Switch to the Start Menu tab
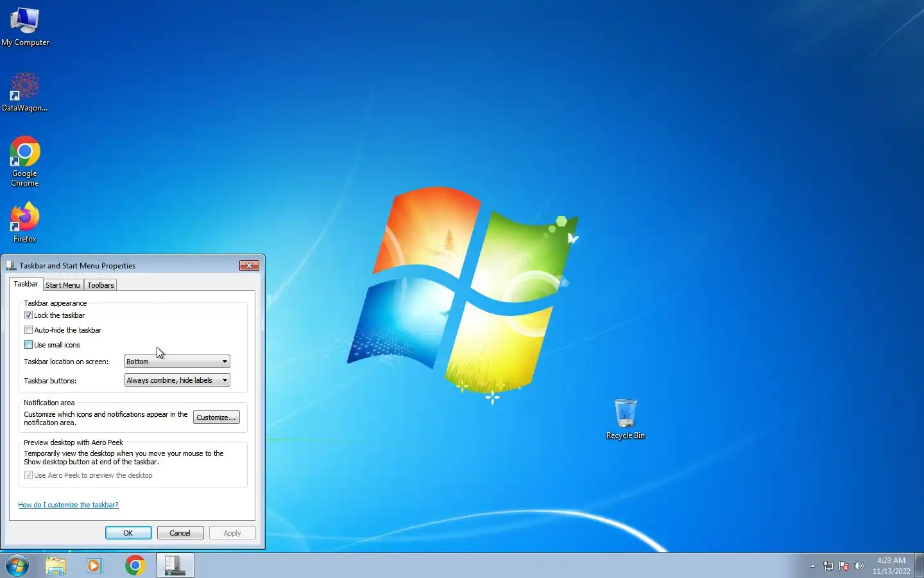Image resolution: width=924 pixels, height=578 pixels. (63, 285)
